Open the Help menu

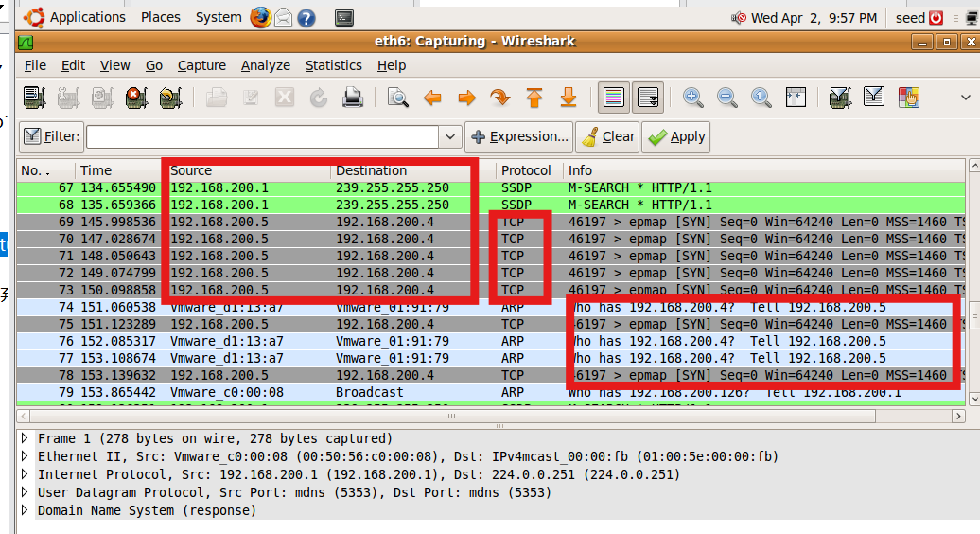[392, 65]
